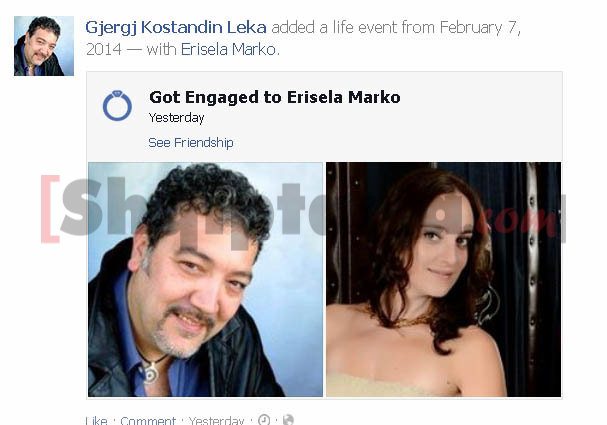The width and height of the screenshot is (607, 425).
Task: Click the See Friendship link
Action: 191,142
